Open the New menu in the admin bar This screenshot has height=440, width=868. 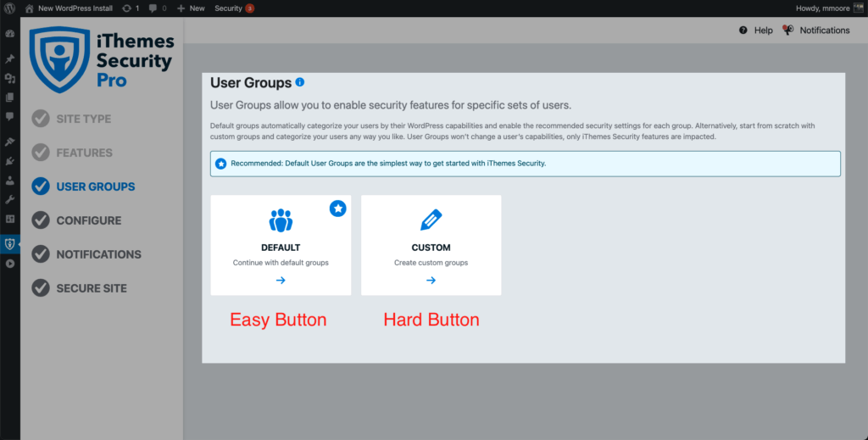[x=191, y=8]
